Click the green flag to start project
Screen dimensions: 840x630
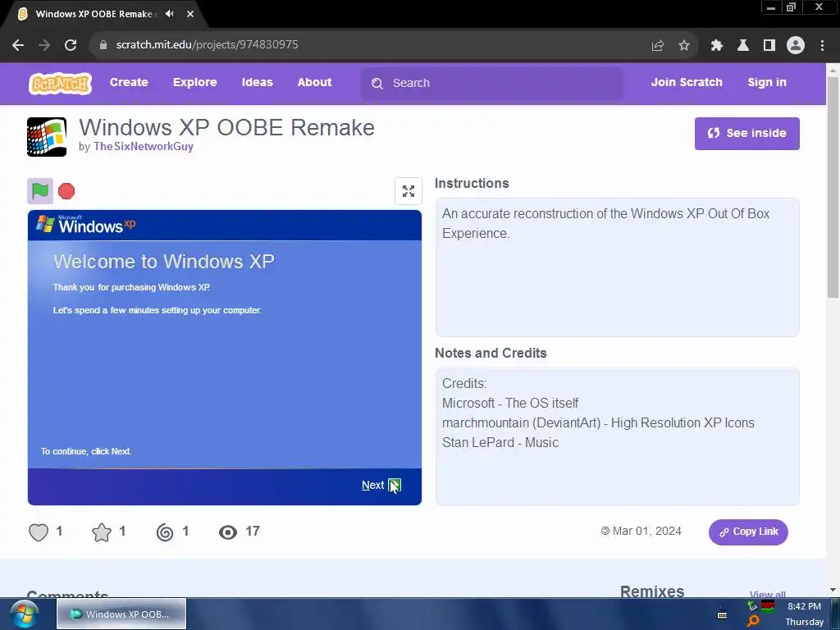coord(40,190)
